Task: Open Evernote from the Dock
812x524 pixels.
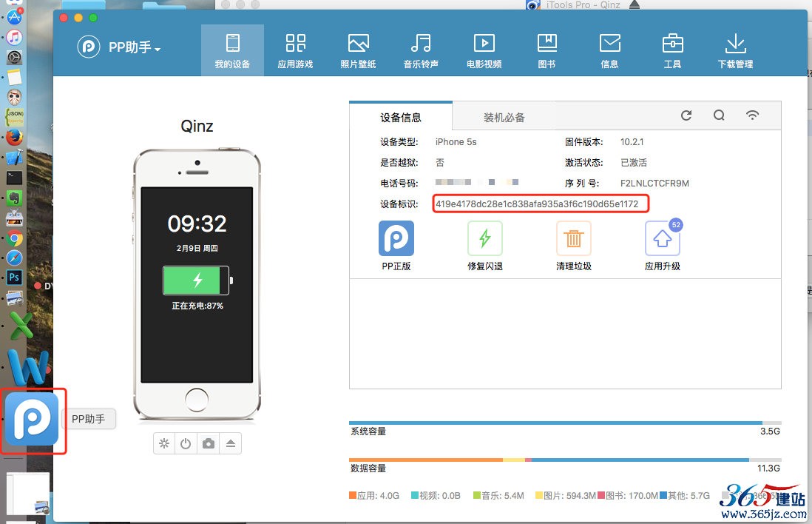Action: 15,198
